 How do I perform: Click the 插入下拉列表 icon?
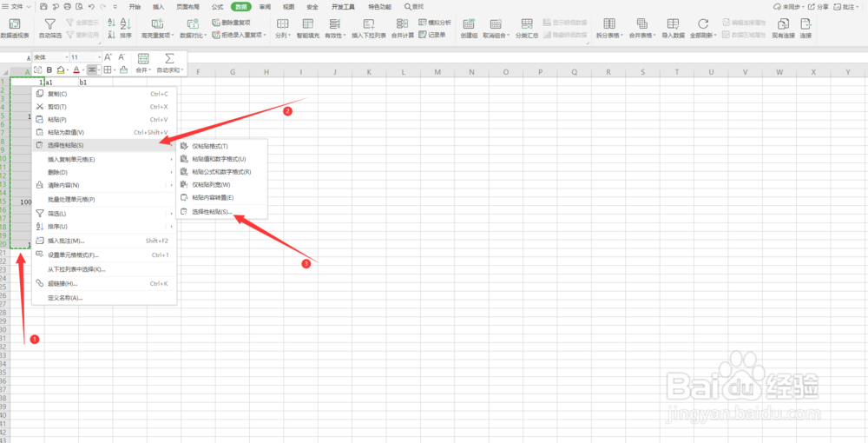point(369,23)
